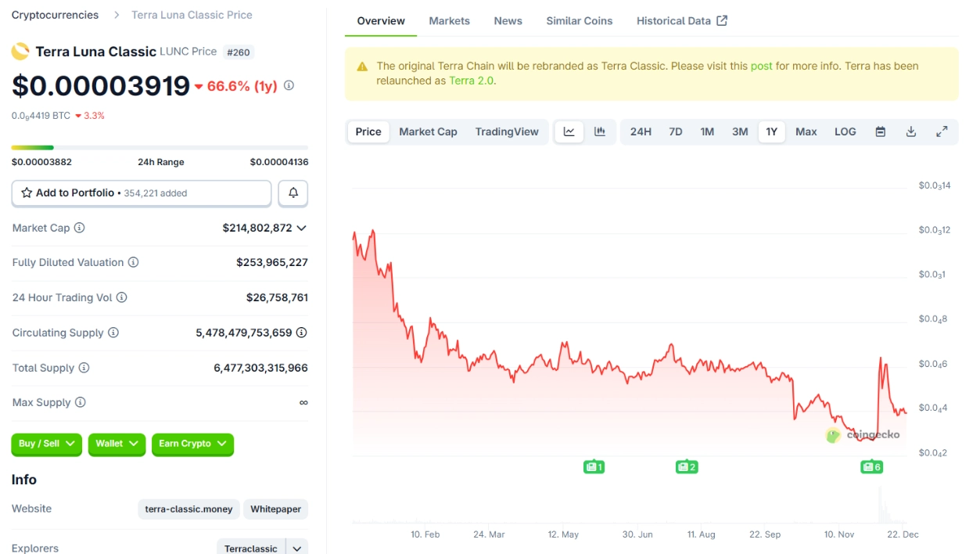Click the 24h Range price bar

pos(160,147)
